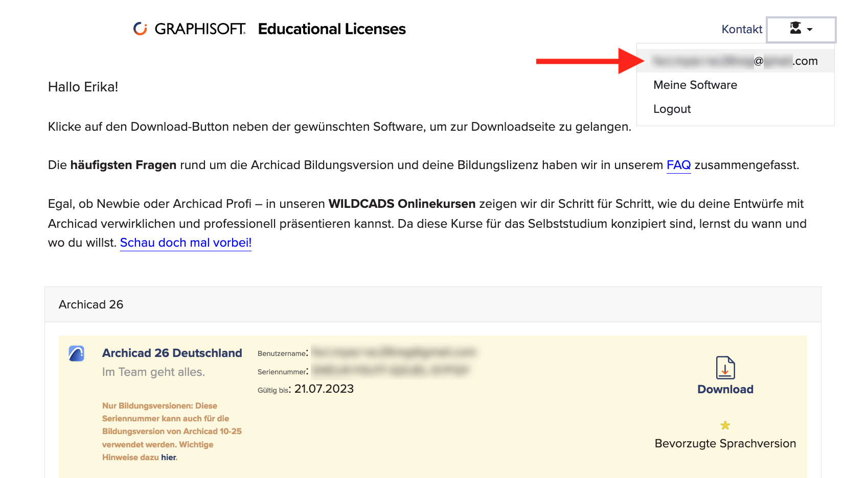868x478 pixels.
Task: Open the FAQ link
Action: coord(678,165)
